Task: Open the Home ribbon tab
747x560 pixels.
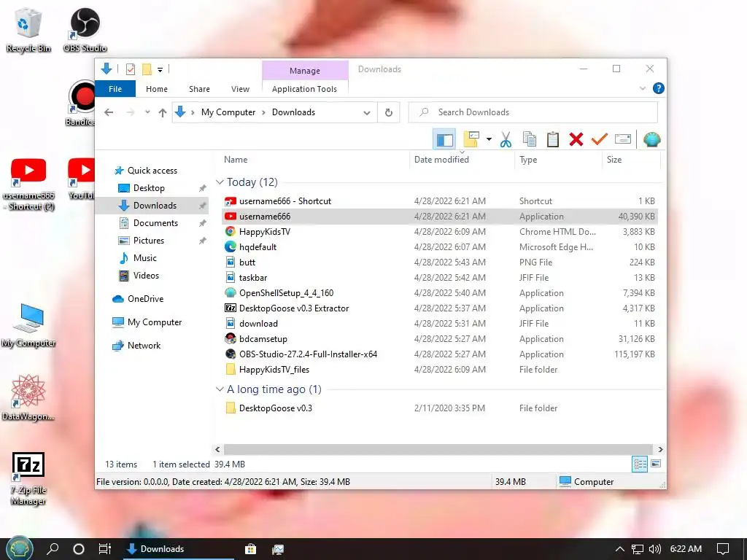Action: [x=157, y=88]
